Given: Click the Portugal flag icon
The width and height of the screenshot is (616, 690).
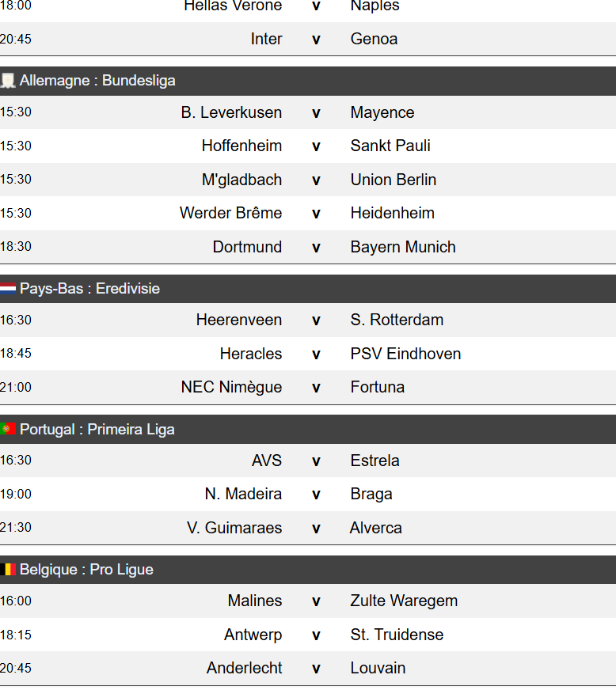Looking at the screenshot, I should click(9, 430).
